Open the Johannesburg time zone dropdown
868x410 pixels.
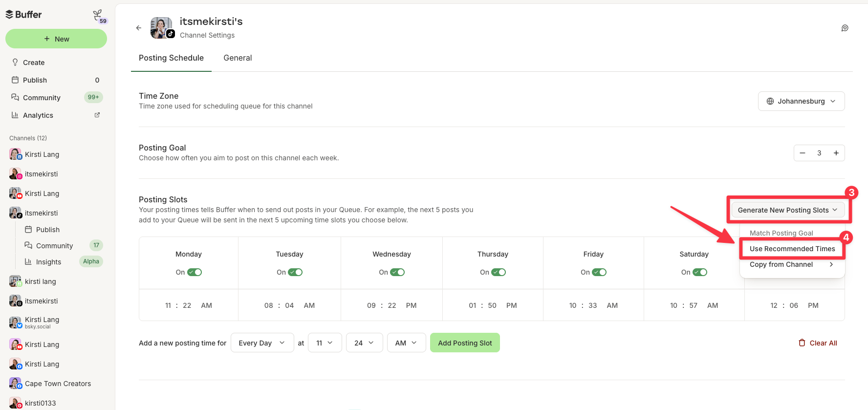click(x=801, y=101)
